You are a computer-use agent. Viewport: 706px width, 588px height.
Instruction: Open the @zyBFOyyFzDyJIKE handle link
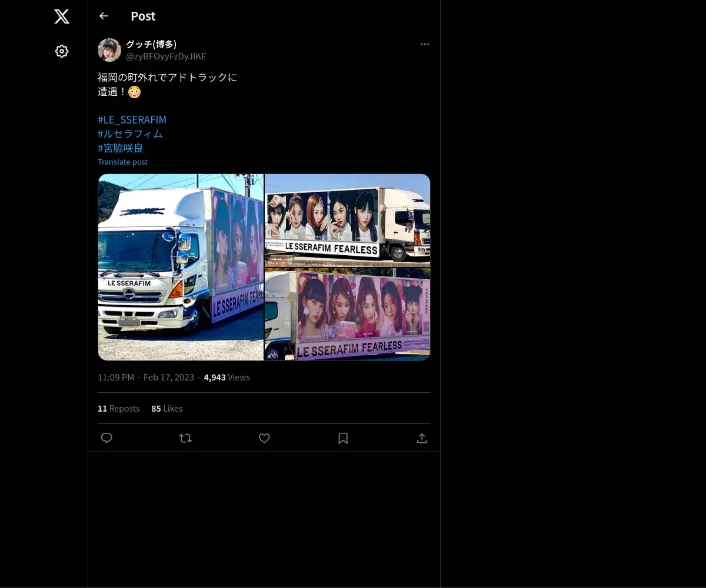[x=166, y=56]
